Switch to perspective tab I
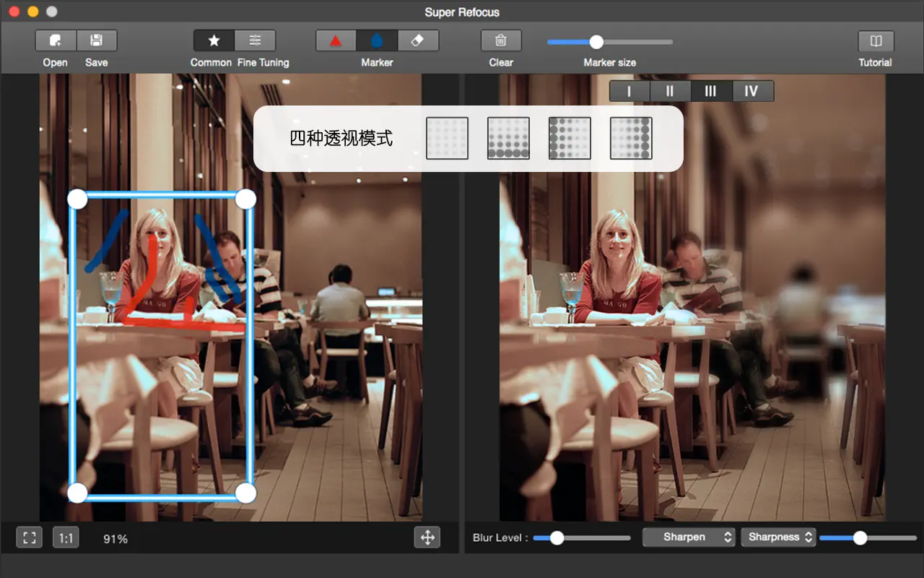 pyautogui.click(x=628, y=90)
